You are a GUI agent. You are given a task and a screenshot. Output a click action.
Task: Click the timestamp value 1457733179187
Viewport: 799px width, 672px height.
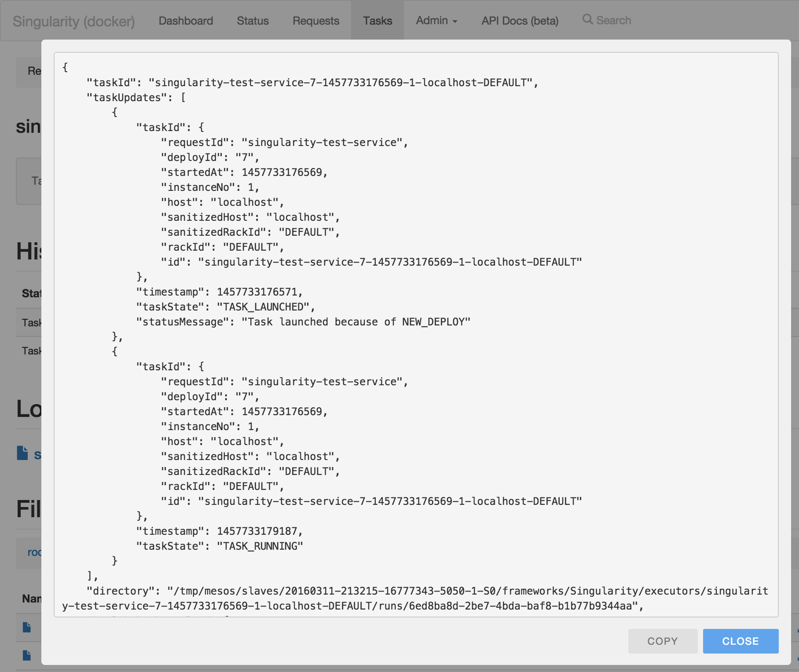point(257,531)
